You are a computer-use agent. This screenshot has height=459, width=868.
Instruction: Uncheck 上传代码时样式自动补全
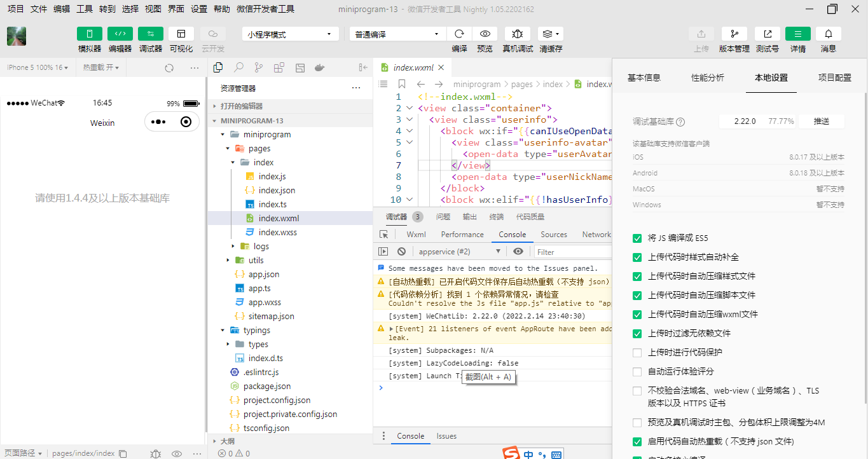pyautogui.click(x=637, y=257)
